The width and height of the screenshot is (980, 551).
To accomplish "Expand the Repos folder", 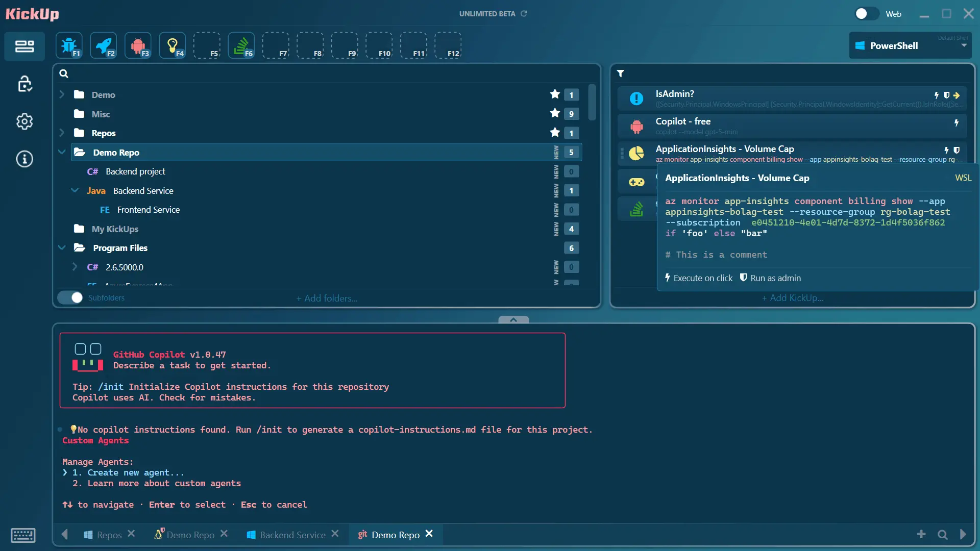I will click(x=62, y=133).
